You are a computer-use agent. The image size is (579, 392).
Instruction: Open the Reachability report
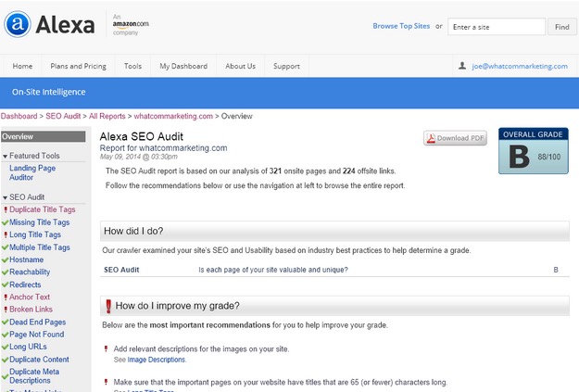point(30,272)
